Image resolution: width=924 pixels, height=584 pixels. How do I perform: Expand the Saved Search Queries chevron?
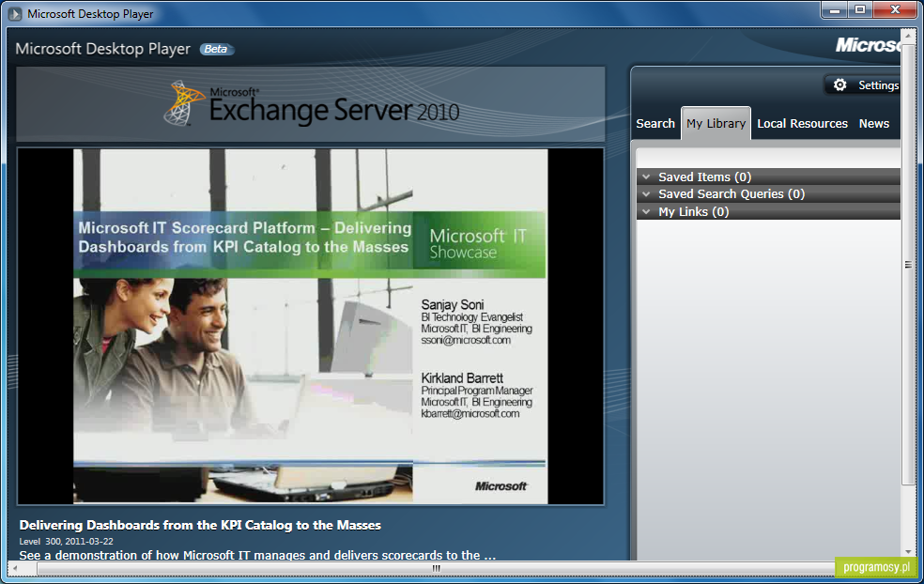pyautogui.click(x=646, y=193)
